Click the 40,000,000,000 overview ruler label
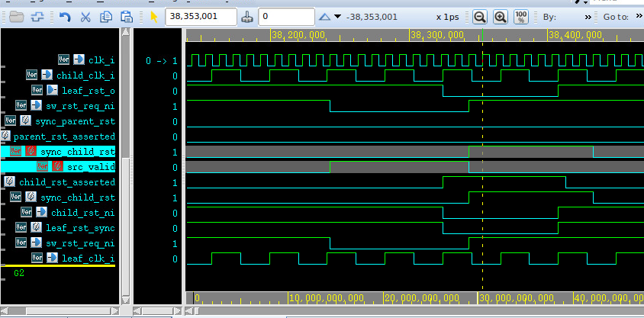Viewport: 644px width, 318px height. click(610, 298)
